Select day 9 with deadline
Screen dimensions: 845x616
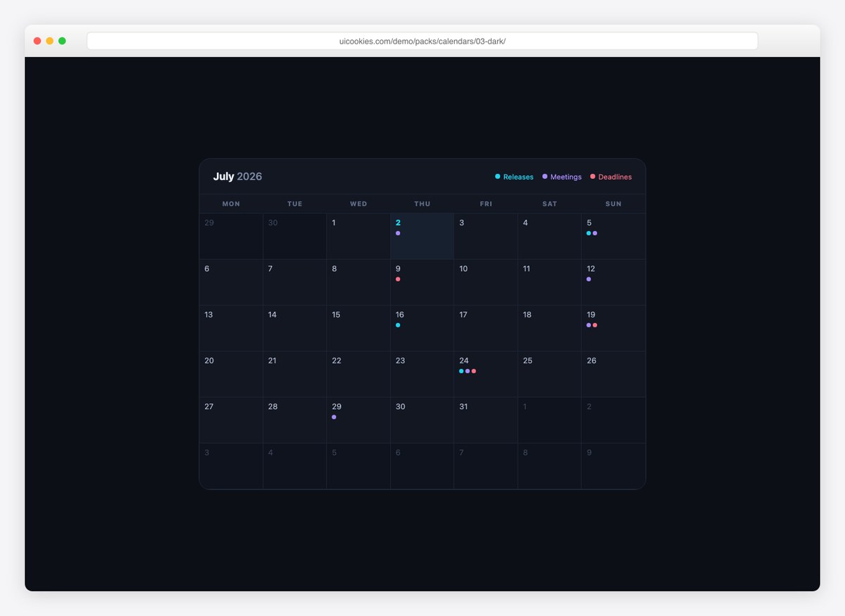click(423, 282)
